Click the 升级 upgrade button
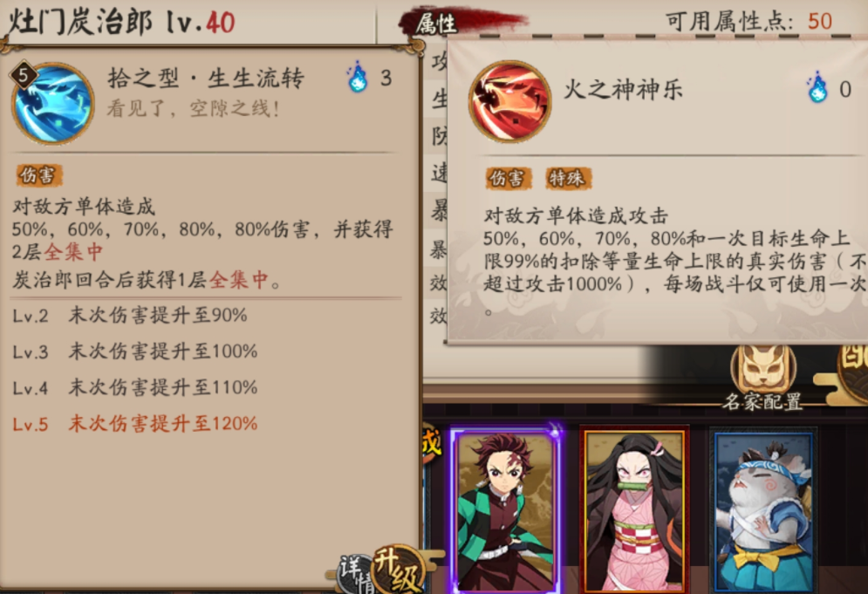 (398, 570)
